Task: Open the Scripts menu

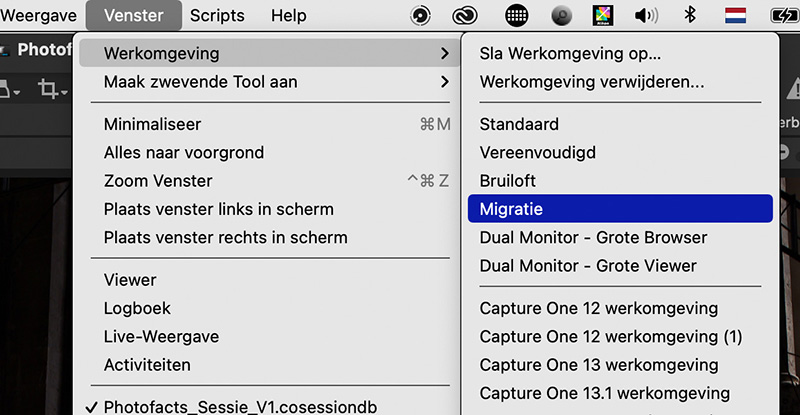Action: (217, 16)
